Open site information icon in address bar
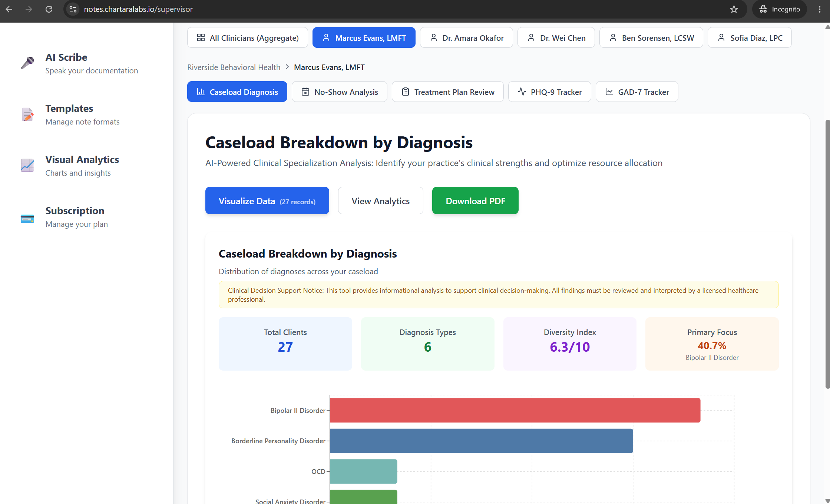830x504 pixels. click(73, 9)
